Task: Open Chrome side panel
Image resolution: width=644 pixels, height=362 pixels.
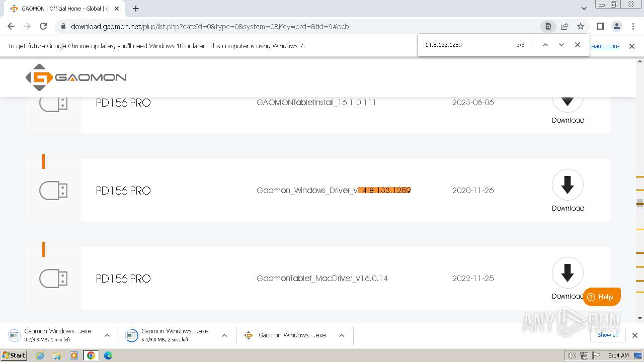Action: point(600,26)
